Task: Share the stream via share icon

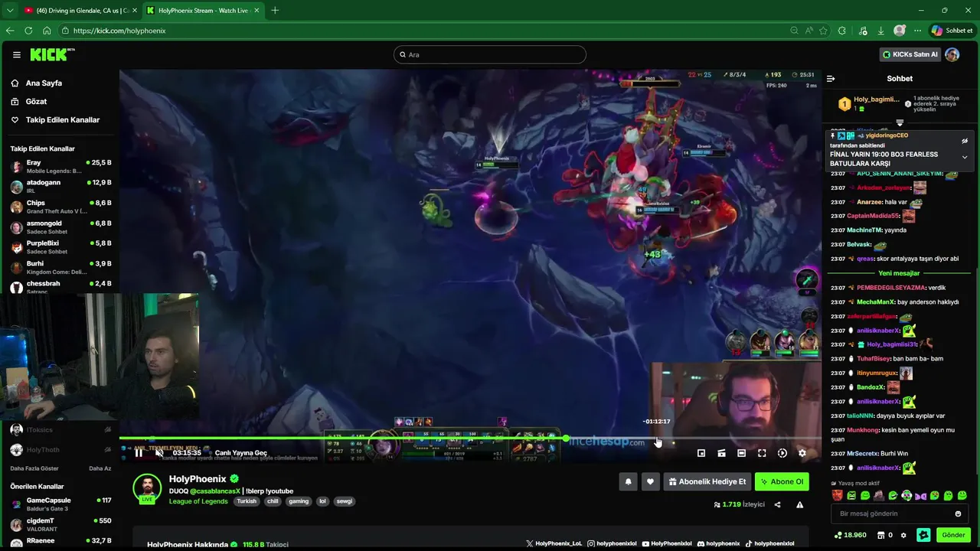Action: pyautogui.click(x=777, y=504)
